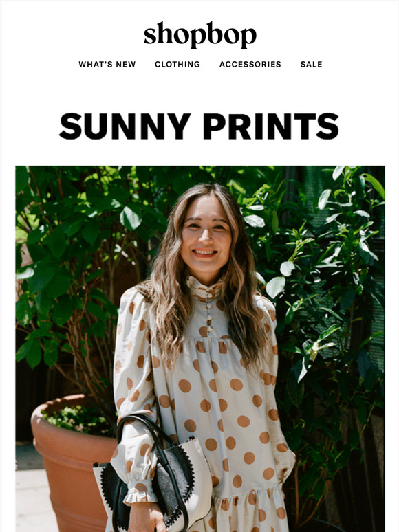The image size is (399, 532).
Task: Open the Accessories category
Action: pos(250,64)
